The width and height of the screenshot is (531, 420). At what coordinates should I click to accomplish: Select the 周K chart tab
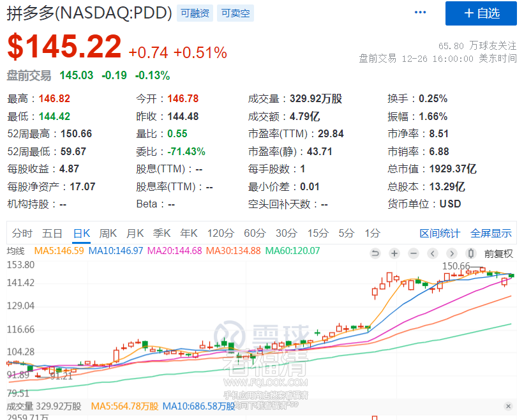point(108,234)
